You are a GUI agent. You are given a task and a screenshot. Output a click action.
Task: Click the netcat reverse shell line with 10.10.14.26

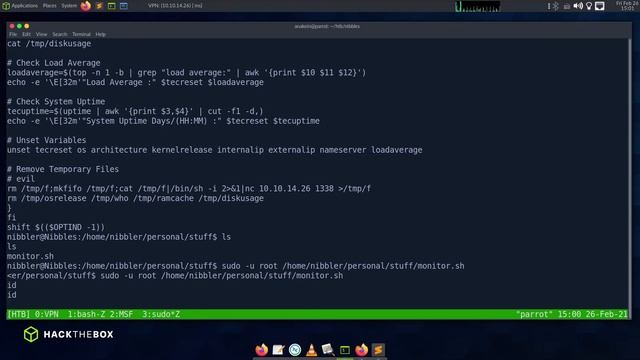(x=189, y=189)
